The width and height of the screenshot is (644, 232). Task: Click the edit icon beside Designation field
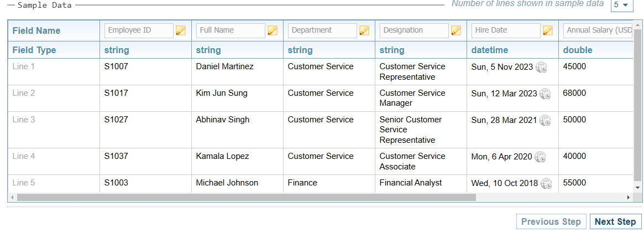pos(456,31)
